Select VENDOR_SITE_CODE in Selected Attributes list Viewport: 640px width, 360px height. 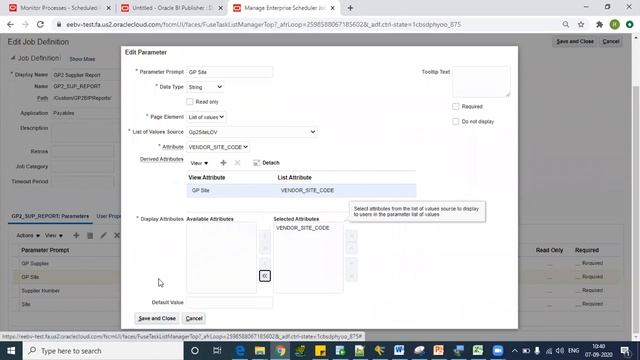[302, 228]
